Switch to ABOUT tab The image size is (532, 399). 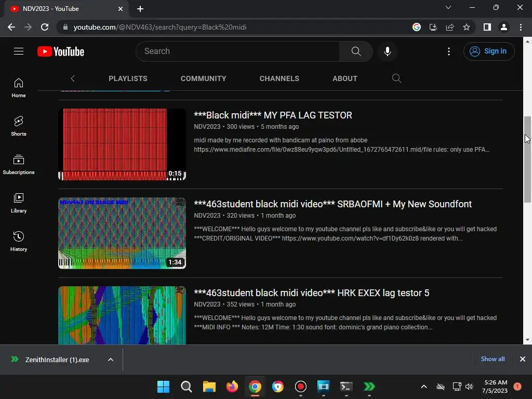pyautogui.click(x=345, y=78)
